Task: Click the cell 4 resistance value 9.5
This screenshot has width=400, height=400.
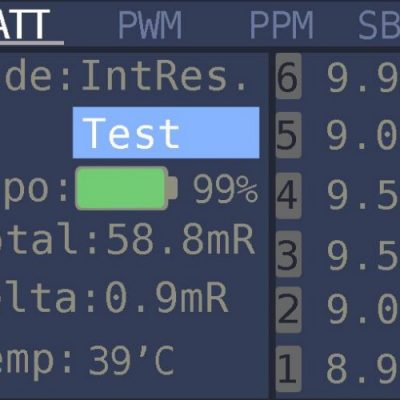Action: tap(363, 195)
